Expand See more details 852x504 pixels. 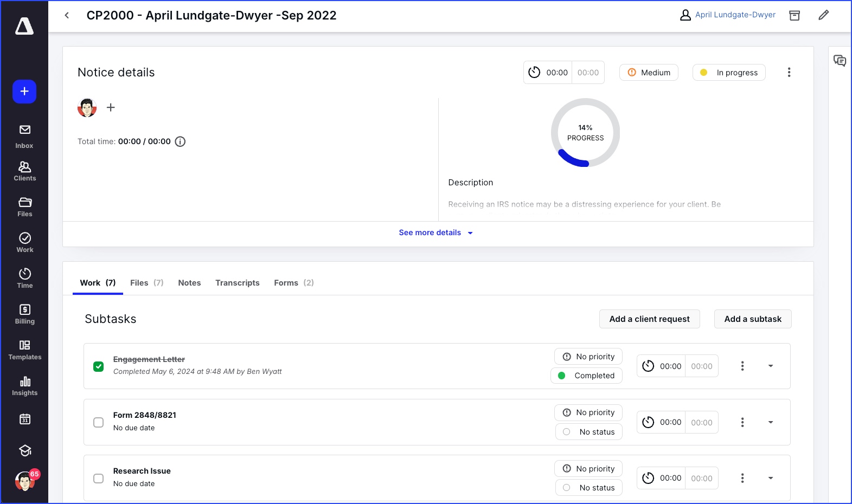[435, 232]
